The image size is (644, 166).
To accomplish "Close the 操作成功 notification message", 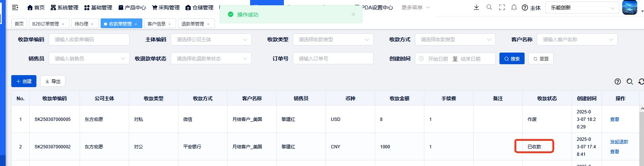I will coord(353,14).
